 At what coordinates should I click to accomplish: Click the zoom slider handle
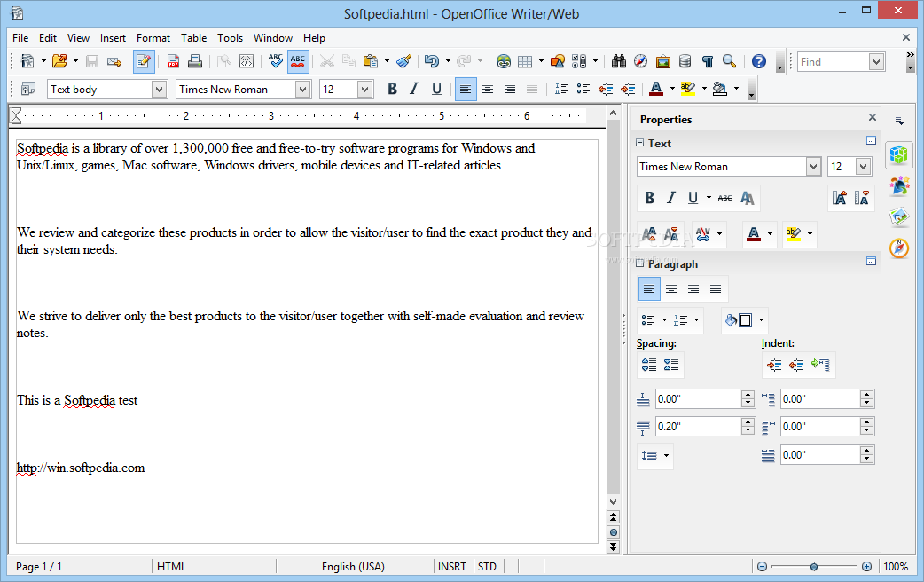pyautogui.click(x=814, y=567)
